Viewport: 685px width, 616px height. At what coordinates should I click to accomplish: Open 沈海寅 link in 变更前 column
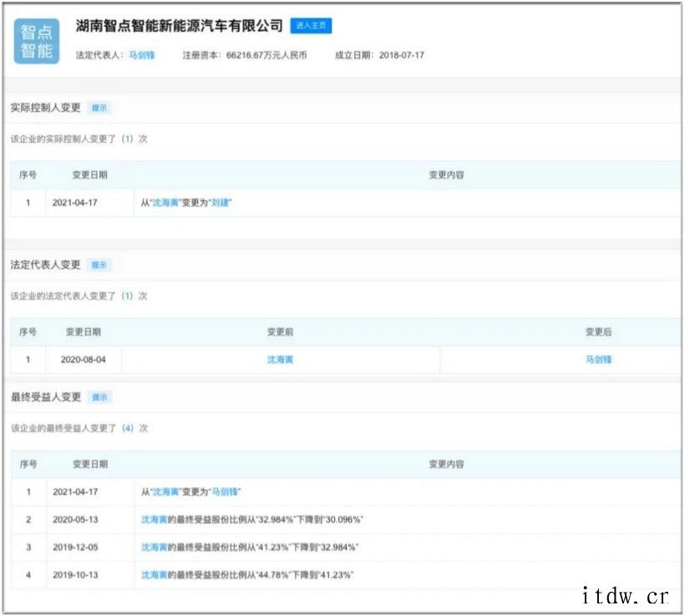[x=280, y=360]
